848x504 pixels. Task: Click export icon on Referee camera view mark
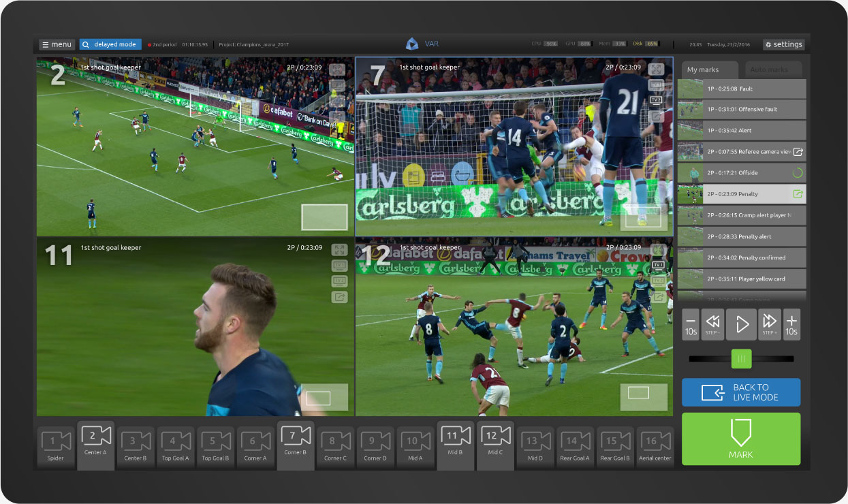[x=798, y=152]
